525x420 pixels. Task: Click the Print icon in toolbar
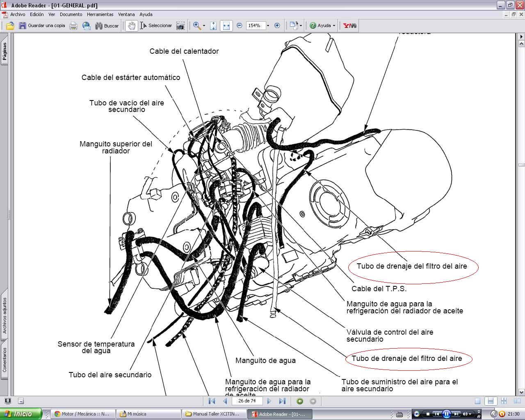(73, 25)
